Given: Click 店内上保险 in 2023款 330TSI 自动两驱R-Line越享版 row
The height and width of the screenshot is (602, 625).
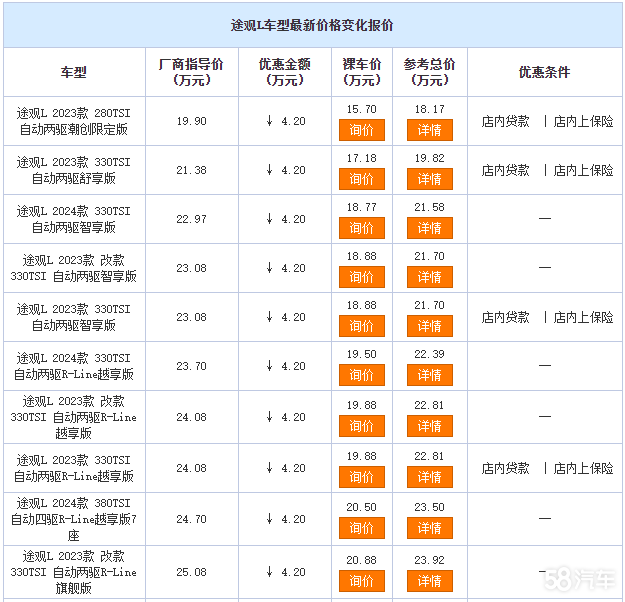Looking at the screenshot, I should [583, 468].
